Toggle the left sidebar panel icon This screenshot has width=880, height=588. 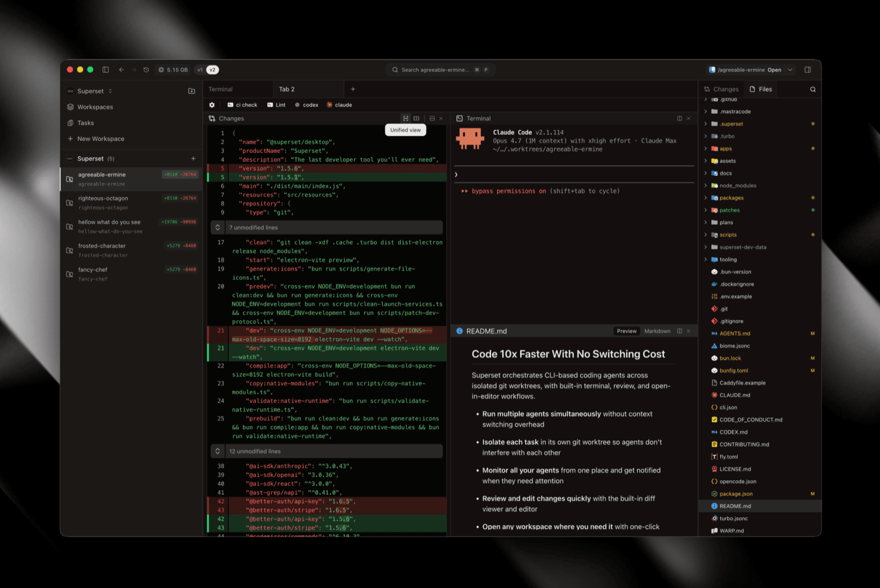[x=106, y=70]
